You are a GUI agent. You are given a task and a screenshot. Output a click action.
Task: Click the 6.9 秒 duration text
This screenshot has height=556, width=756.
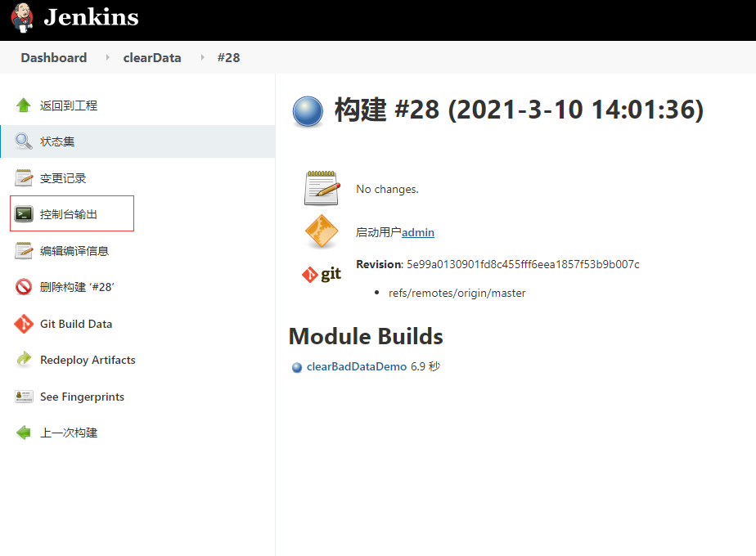pos(425,366)
